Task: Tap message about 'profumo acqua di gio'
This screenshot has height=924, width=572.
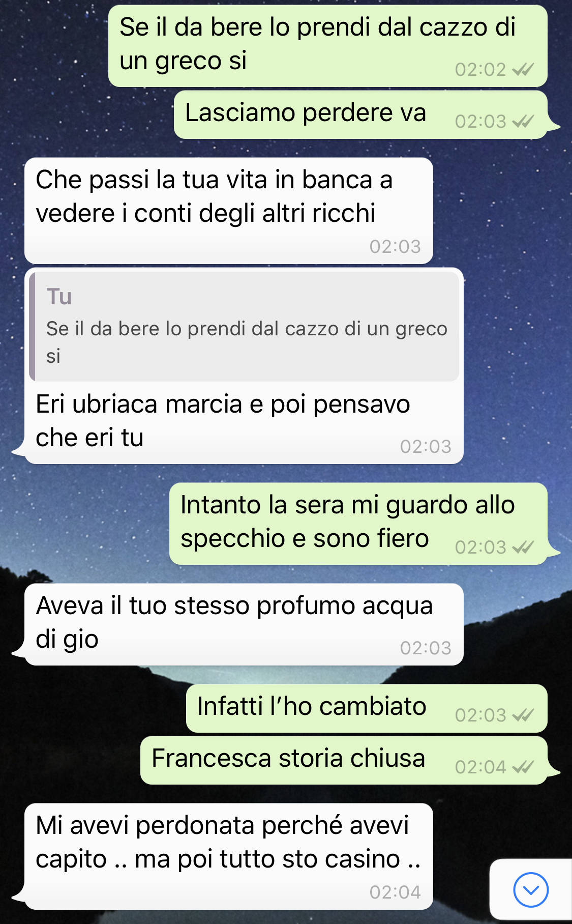Action: 244,624
